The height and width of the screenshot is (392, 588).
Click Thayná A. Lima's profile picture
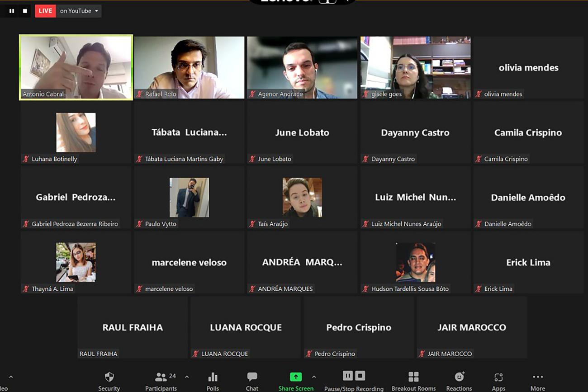pyautogui.click(x=76, y=262)
